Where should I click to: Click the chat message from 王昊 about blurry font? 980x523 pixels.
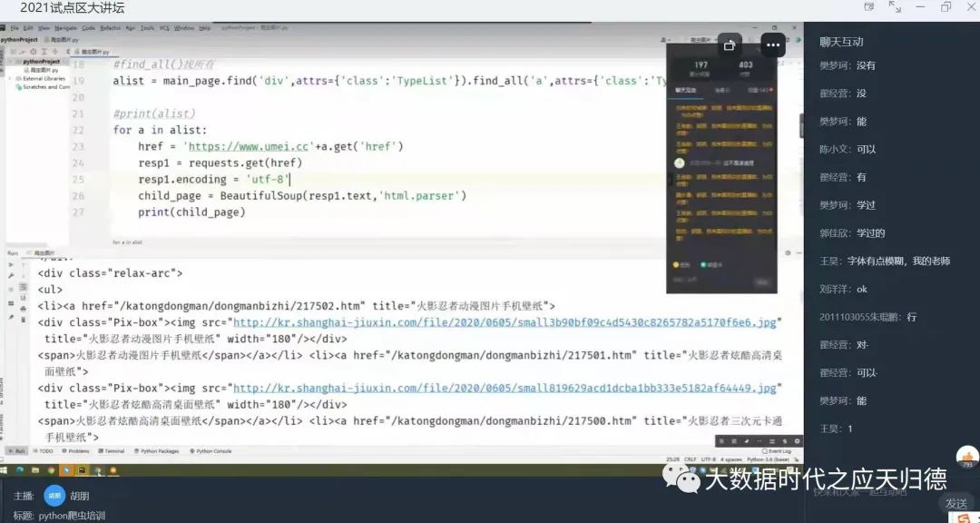885,261
